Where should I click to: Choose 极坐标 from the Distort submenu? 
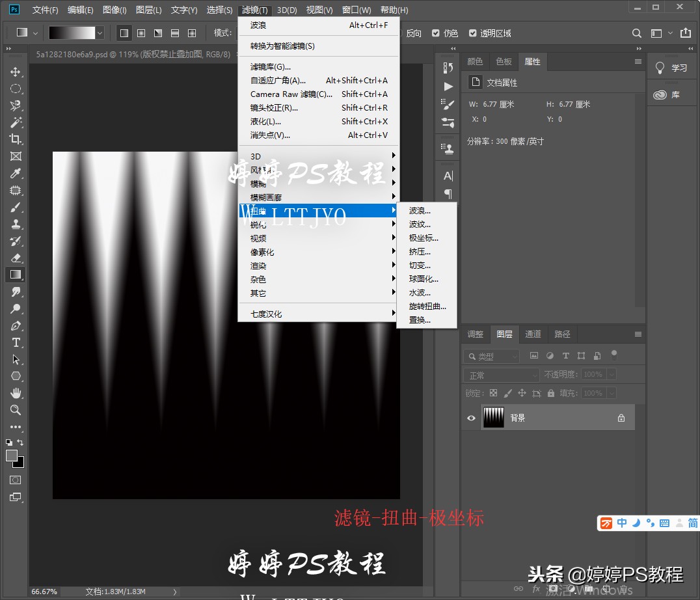click(424, 238)
